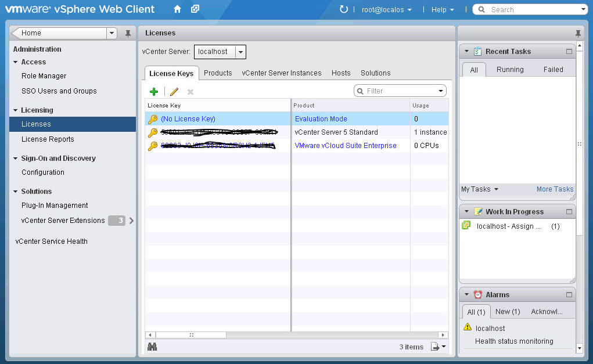Pin the right tasks panel
Image resolution: width=593 pixels, height=364 pixels.
pos(578,33)
